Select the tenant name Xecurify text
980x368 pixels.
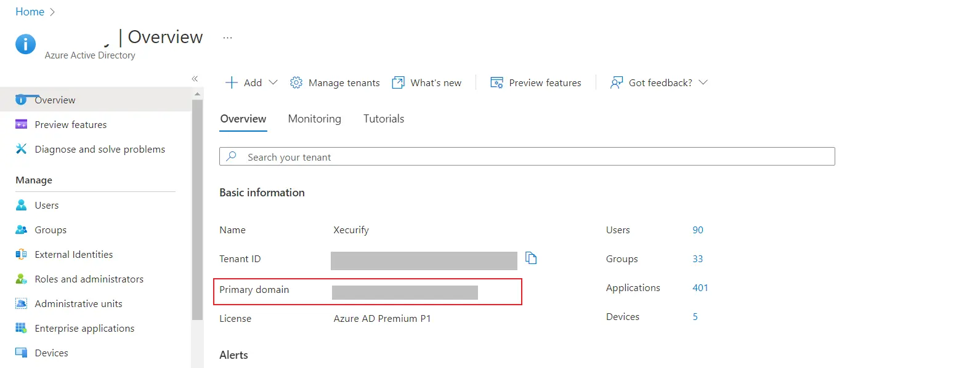tap(351, 230)
